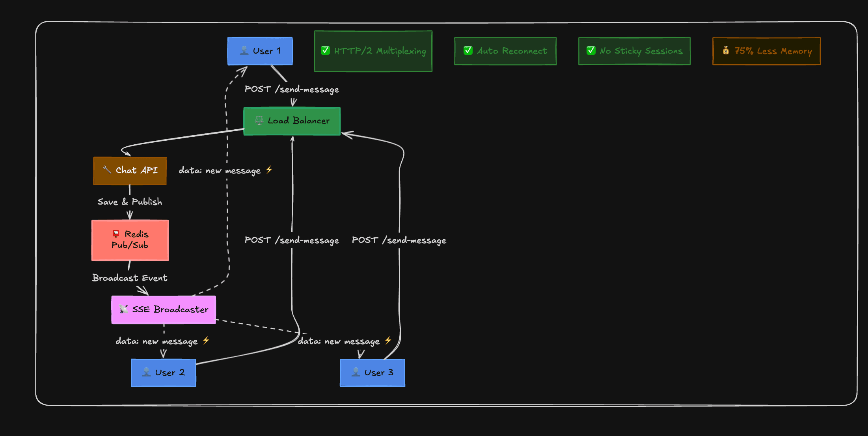The height and width of the screenshot is (436, 868).
Task: Select the scales icon in Load Balancer
Action: pos(259,121)
